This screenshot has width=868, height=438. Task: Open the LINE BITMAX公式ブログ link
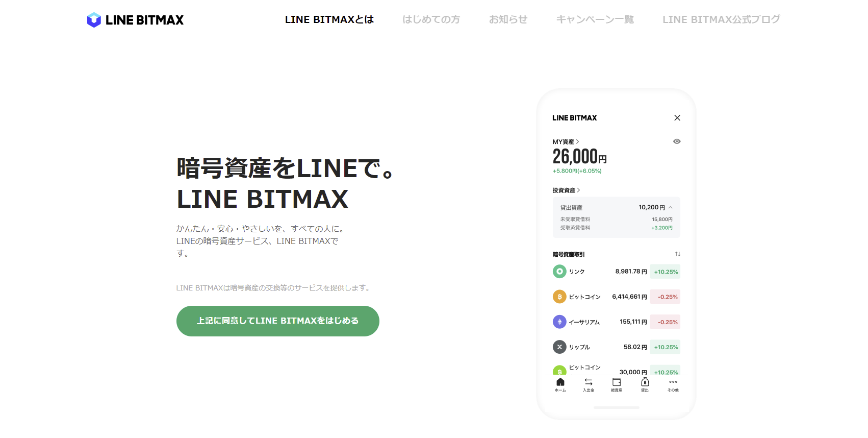tap(721, 19)
